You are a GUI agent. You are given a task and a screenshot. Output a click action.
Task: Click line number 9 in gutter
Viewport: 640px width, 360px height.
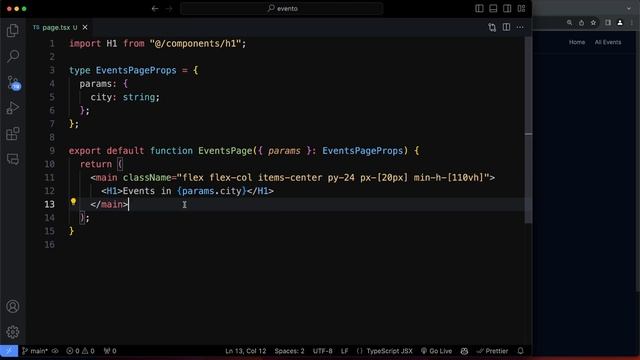click(x=52, y=151)
